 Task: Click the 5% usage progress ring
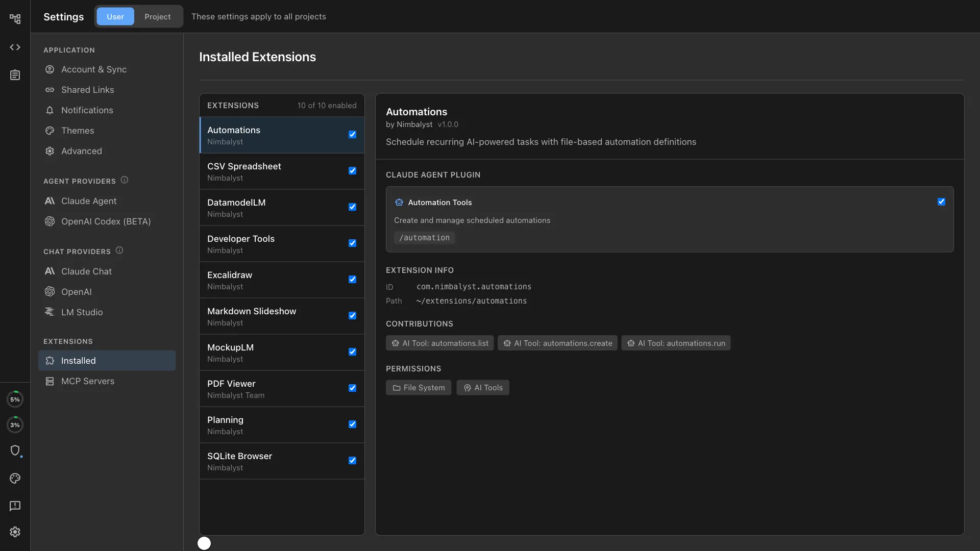tap(15, 399)
